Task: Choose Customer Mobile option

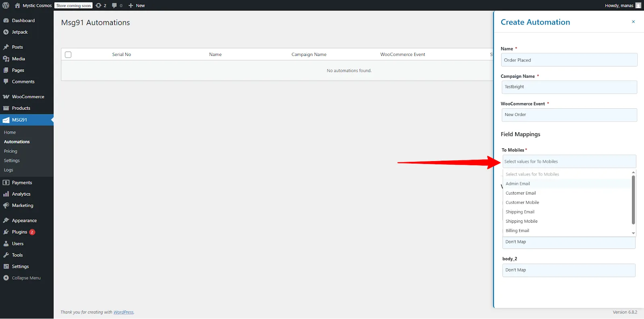Action: click(567, 203)
